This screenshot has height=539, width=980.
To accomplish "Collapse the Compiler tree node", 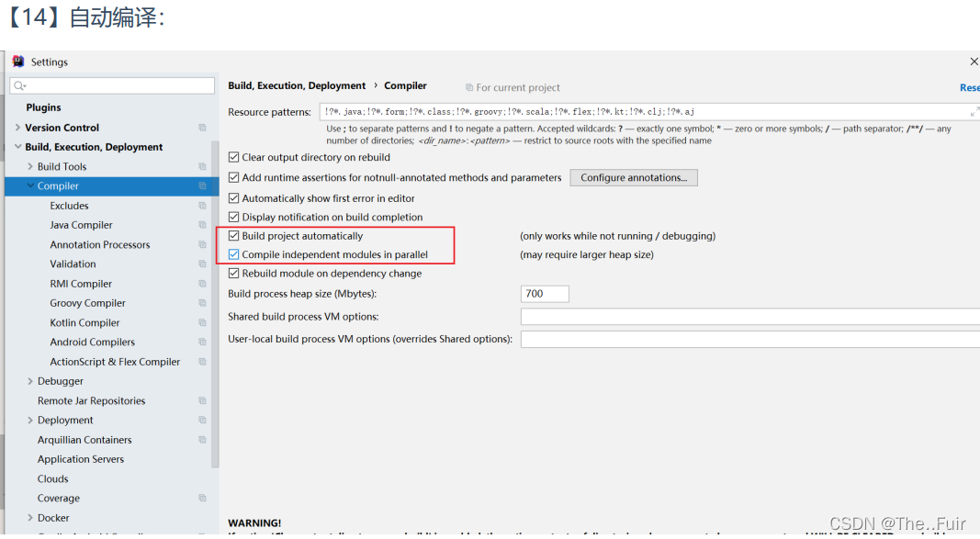I will tap(30, 186).
